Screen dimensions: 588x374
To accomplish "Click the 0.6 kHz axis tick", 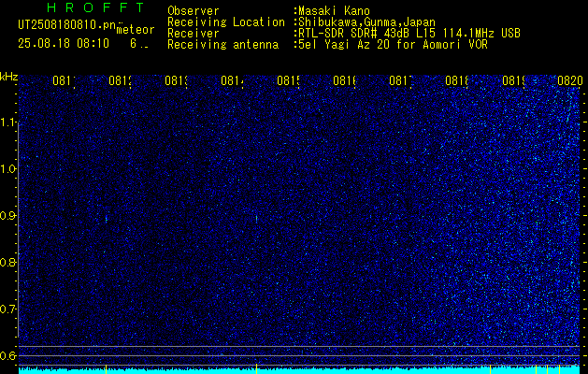I will (x=7, y=355).
